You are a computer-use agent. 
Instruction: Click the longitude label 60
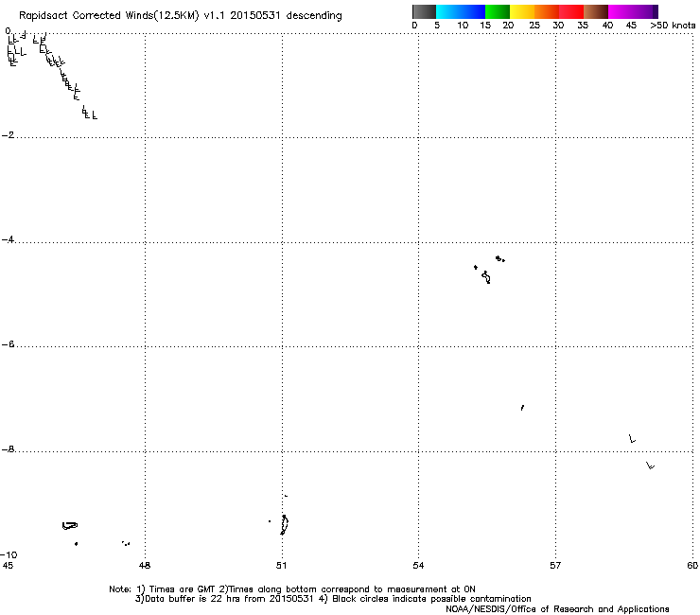coord(692,566)
